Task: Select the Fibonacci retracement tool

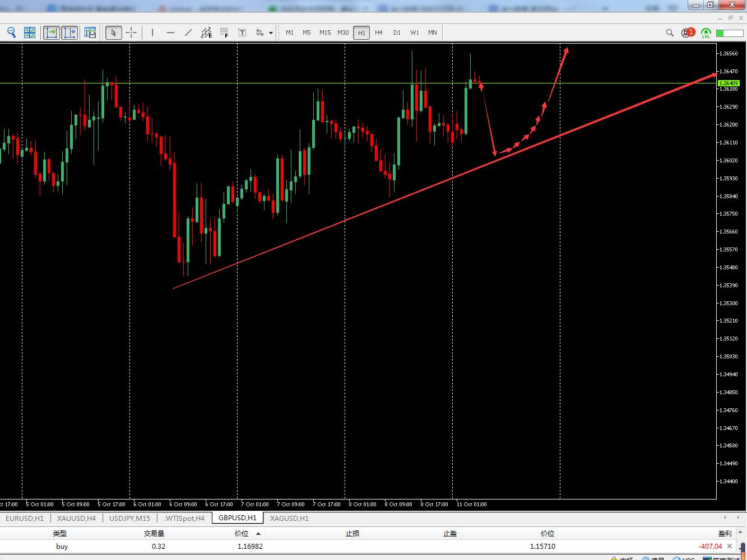Action: point(224,32)
